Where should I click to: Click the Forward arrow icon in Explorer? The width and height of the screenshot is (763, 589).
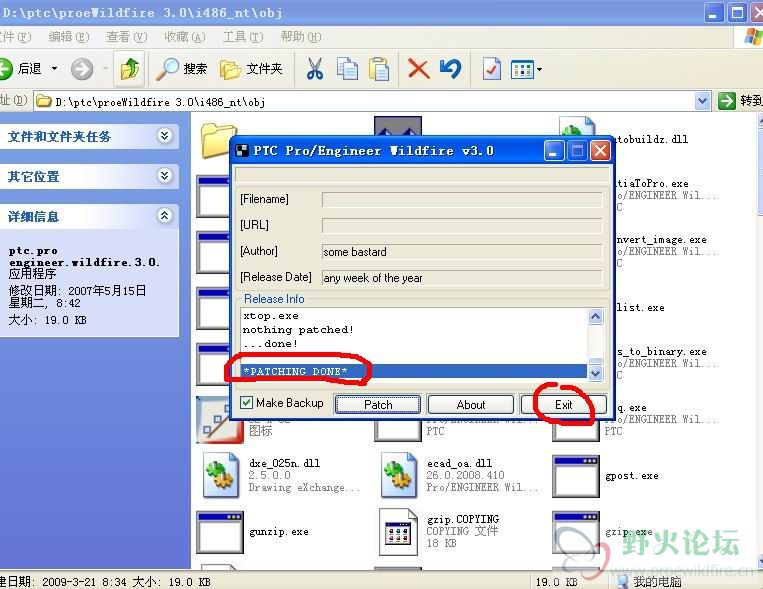pyautogui.click(x=82, y=69)
